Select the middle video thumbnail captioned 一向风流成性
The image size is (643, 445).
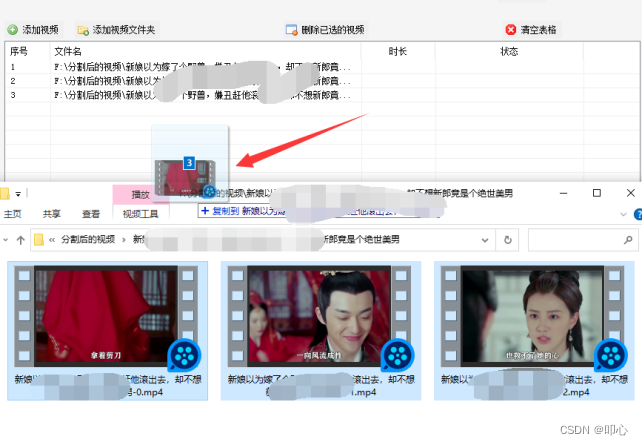coord(320,316)
